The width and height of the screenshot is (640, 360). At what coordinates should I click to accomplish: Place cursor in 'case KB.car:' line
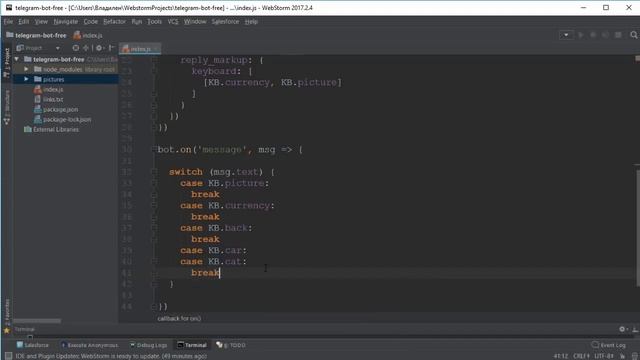click(213, 250)
